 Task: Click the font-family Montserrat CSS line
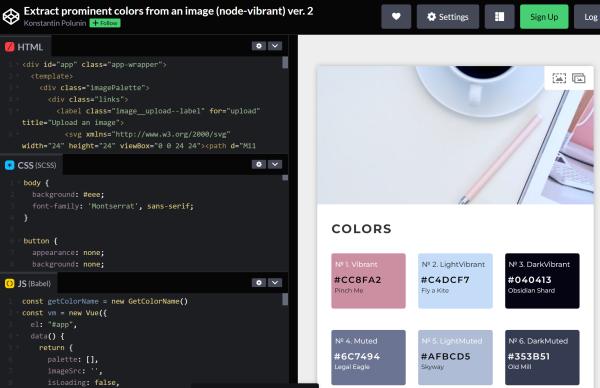113,206
